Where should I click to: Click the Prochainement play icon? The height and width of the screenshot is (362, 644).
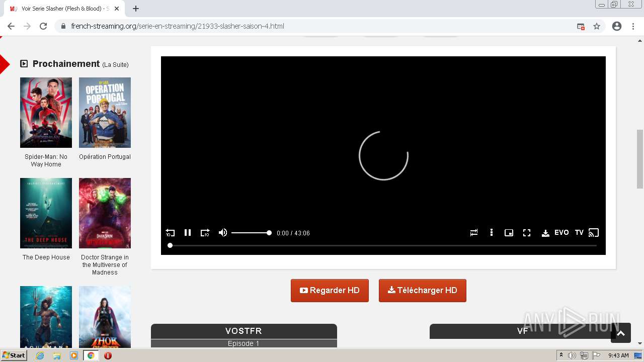[24, 64]
